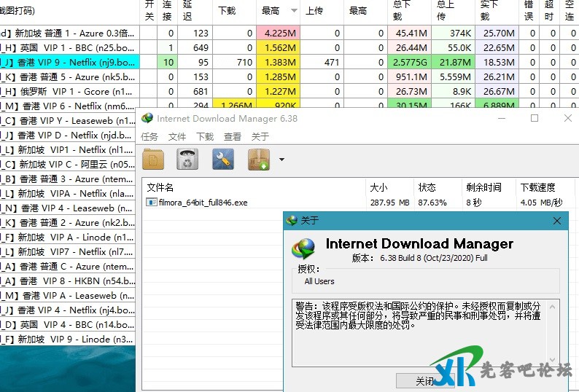Open the 查看 menu
This screenshot has height=392, width=579.
[x=233, y=136]
